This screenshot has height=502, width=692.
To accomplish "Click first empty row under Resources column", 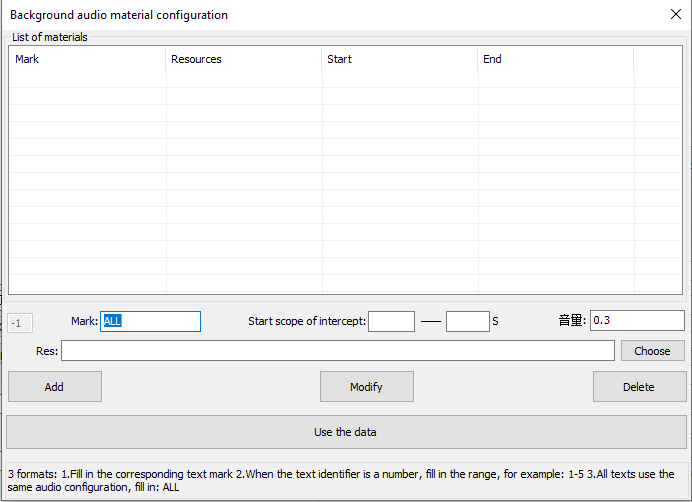I will [x=243, y=80].
